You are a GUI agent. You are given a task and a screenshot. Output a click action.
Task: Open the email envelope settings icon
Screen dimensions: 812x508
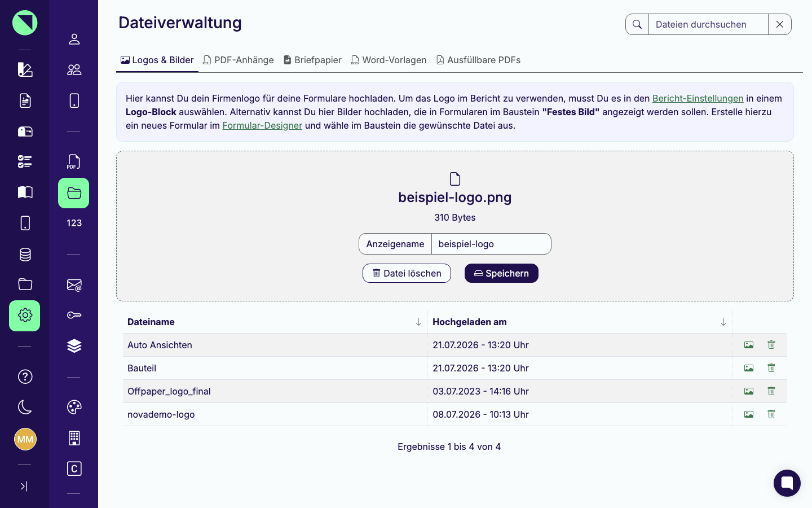click(x=74, y=285)
